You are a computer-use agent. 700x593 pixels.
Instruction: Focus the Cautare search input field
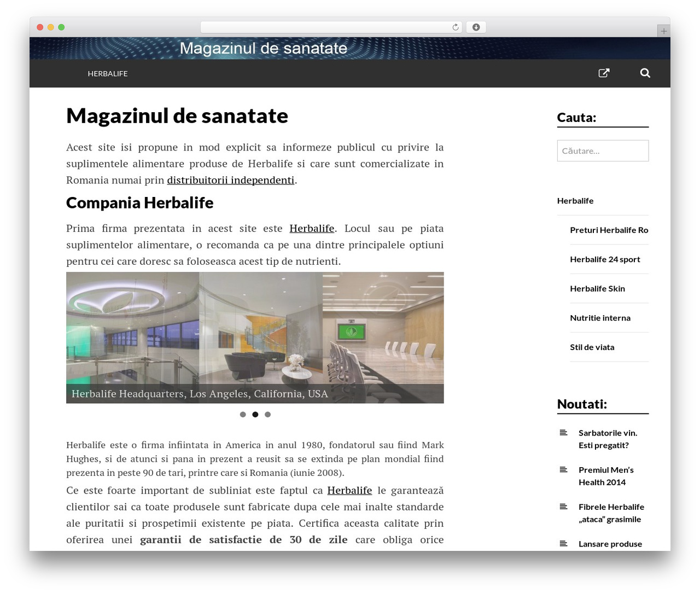[x=603, y=150]
